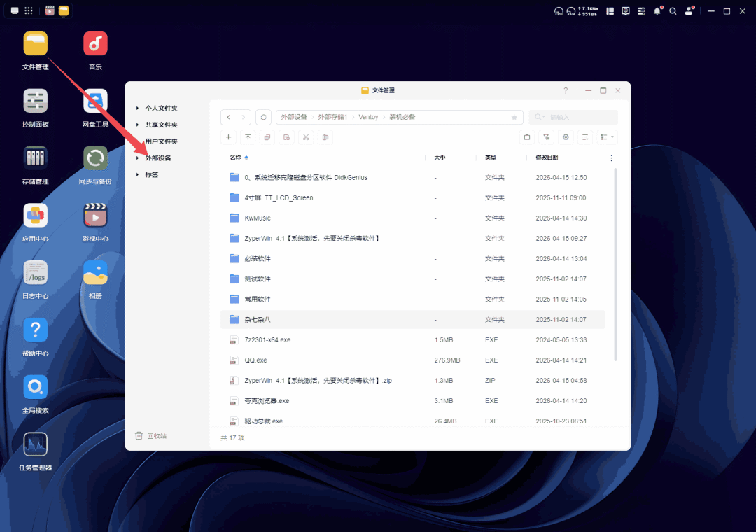This screenshot has height=532, width=756.
Task: Open the 任务管理器 task manager icon
Action: [x=35, y=444]
